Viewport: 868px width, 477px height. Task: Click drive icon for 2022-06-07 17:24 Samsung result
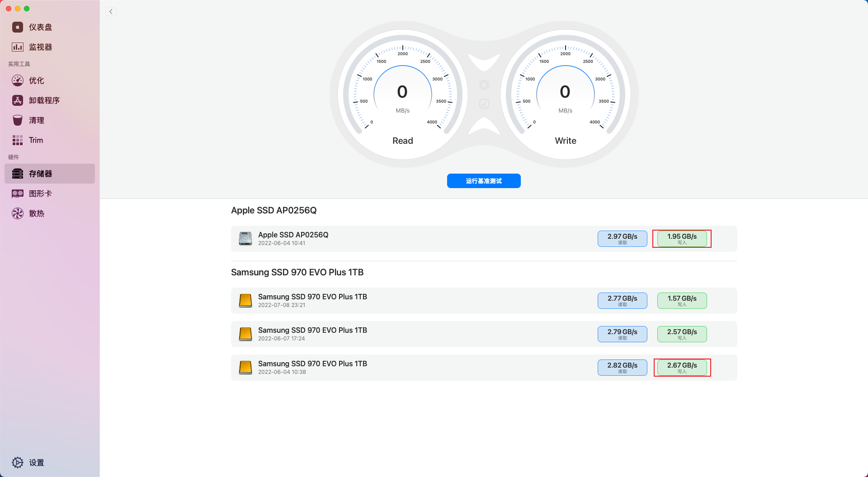click(x=245, y=334)
